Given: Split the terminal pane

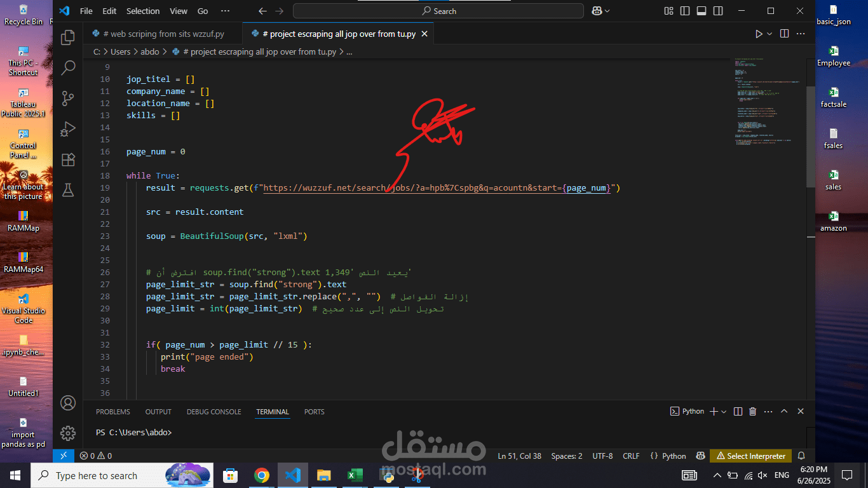Looking at the screenshot, I should [738, 412].
